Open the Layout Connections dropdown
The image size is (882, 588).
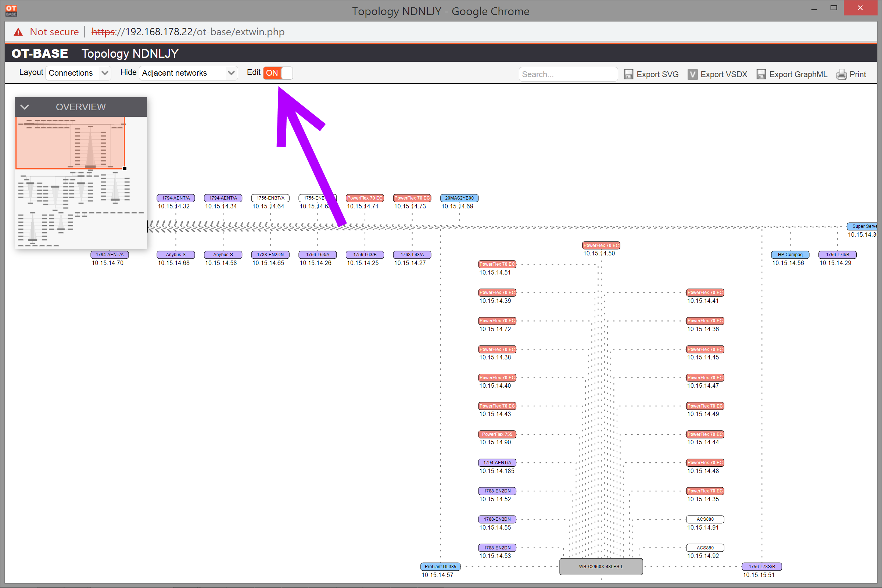pyautogui.click(x=78, y=73)
